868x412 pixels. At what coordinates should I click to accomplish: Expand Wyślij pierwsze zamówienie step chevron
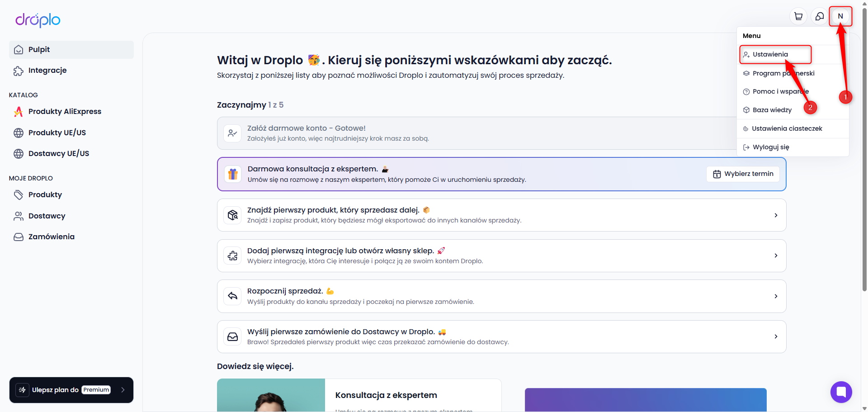776,336
